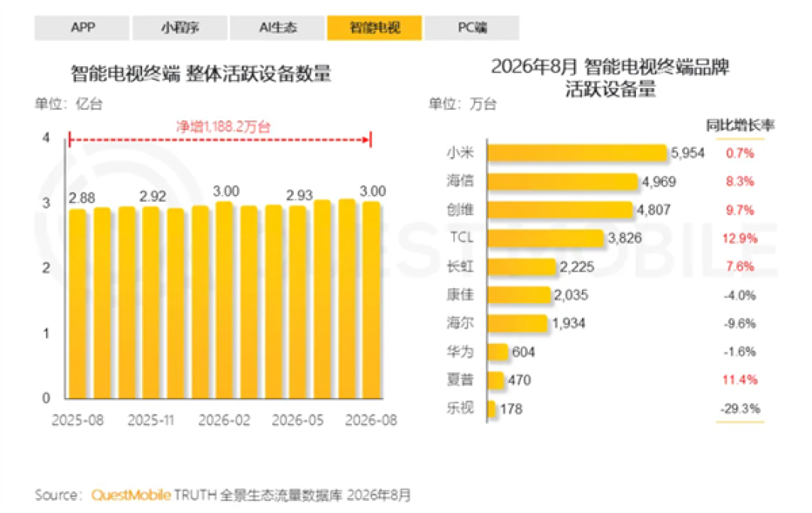This screenshot has height=513, width=812.
Task: Select the 华为 bar labeled 604
Action: [x=498, y=352]
